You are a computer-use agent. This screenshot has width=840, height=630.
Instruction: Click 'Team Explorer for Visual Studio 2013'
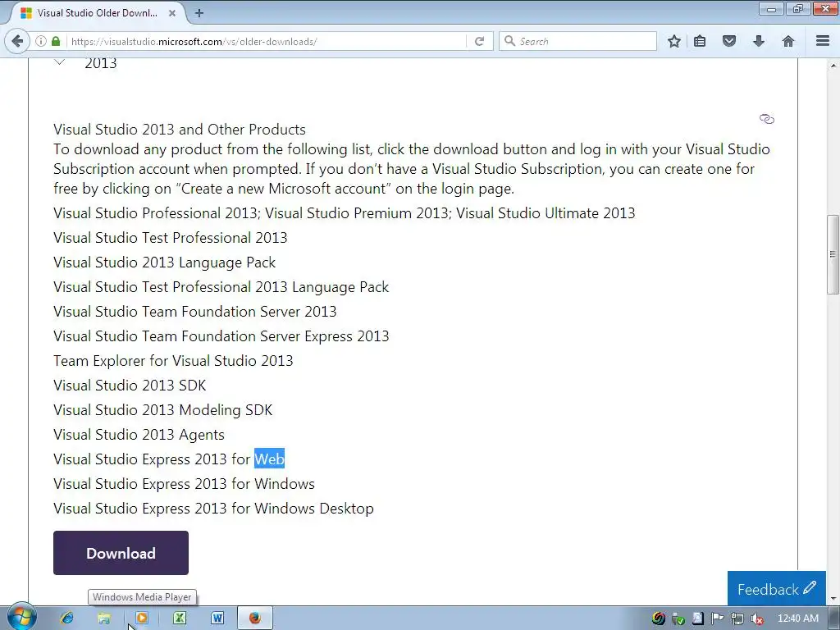[173, 361]
